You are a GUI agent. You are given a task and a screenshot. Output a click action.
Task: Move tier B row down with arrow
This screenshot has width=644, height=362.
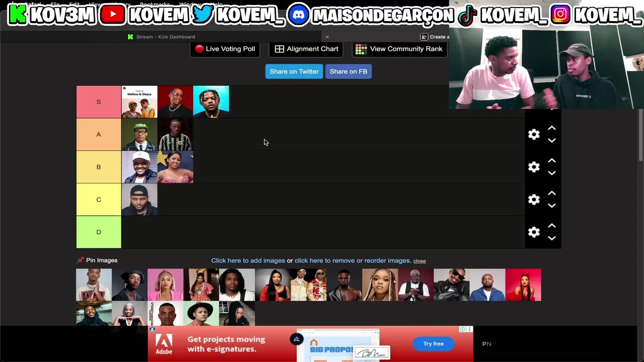click(552, 173)
